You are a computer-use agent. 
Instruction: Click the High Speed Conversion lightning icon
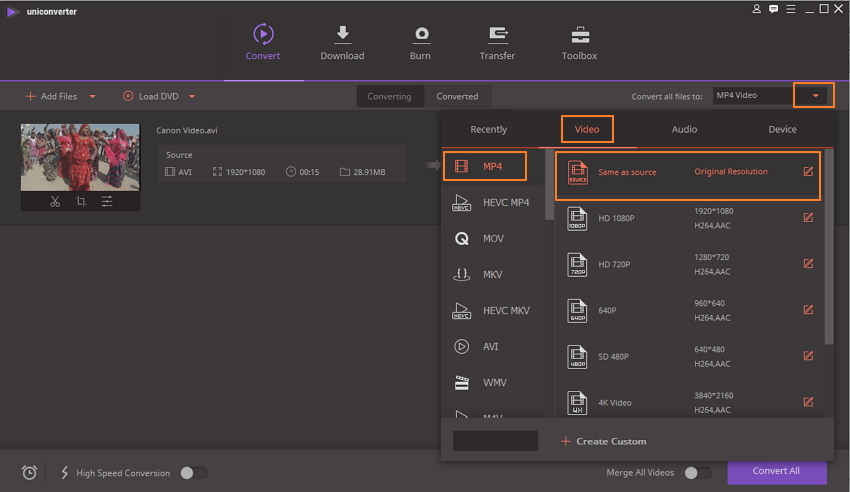click(65, 472)
